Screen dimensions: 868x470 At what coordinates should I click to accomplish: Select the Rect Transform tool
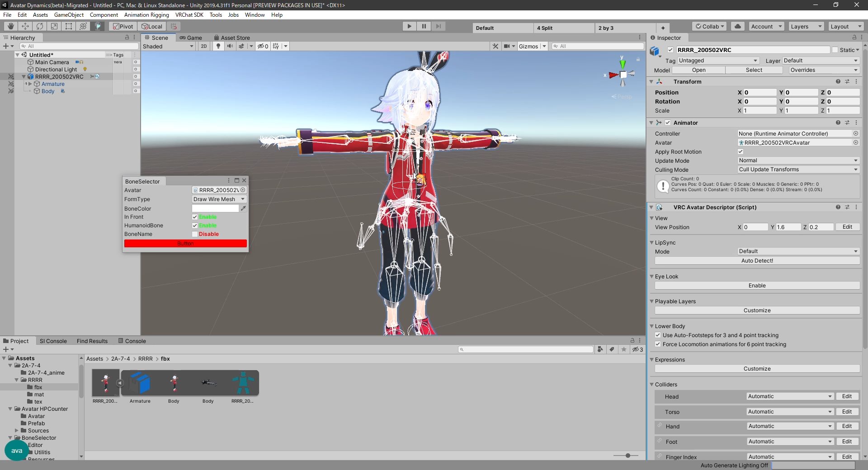click(x=69, y=26)
